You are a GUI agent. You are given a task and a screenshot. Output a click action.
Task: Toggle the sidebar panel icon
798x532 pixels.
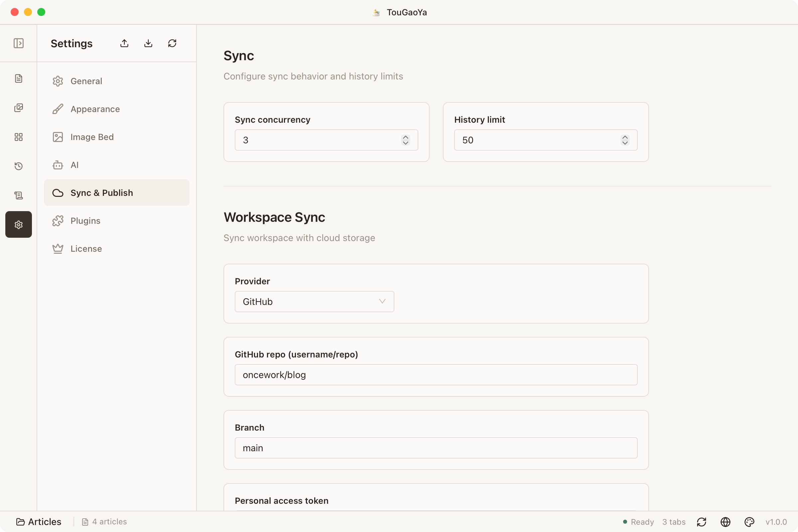(19, 43)
